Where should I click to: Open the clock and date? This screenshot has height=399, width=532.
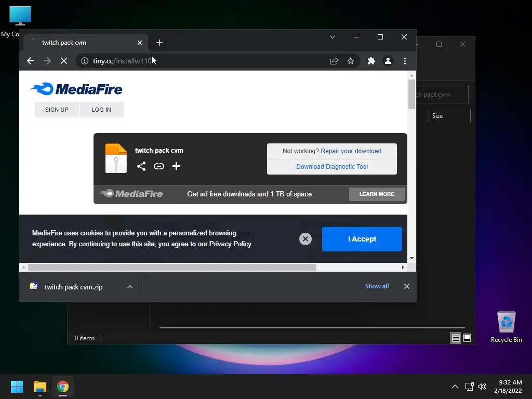click(508, 387)
